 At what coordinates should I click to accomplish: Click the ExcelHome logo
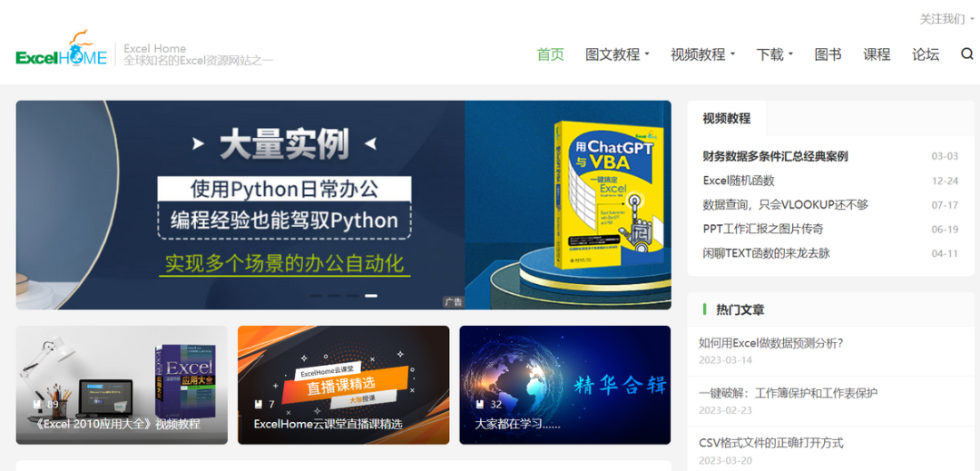coord(62,49)
